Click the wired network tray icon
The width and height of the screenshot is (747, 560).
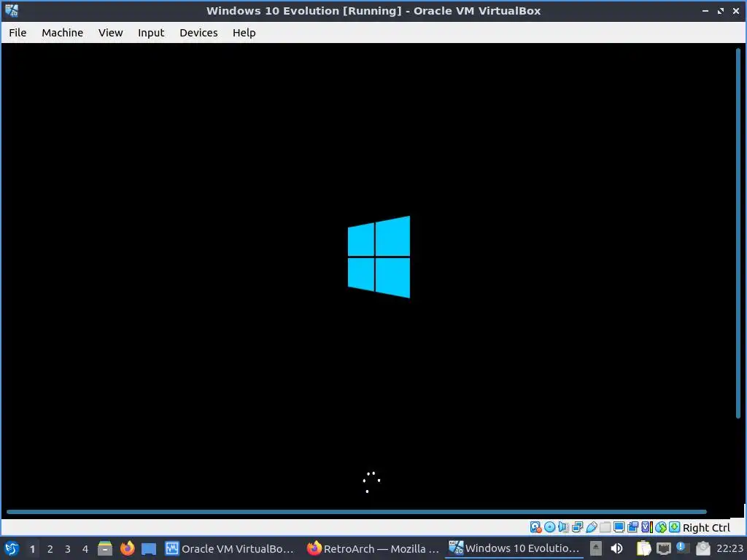tap(664, 548)
